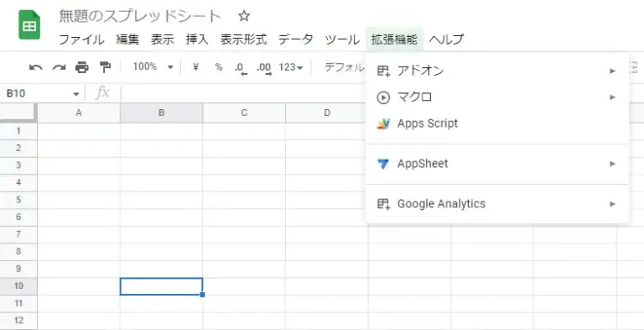Open the ファイル menu
Screen dimensions: 644x330
coord(81,39)
